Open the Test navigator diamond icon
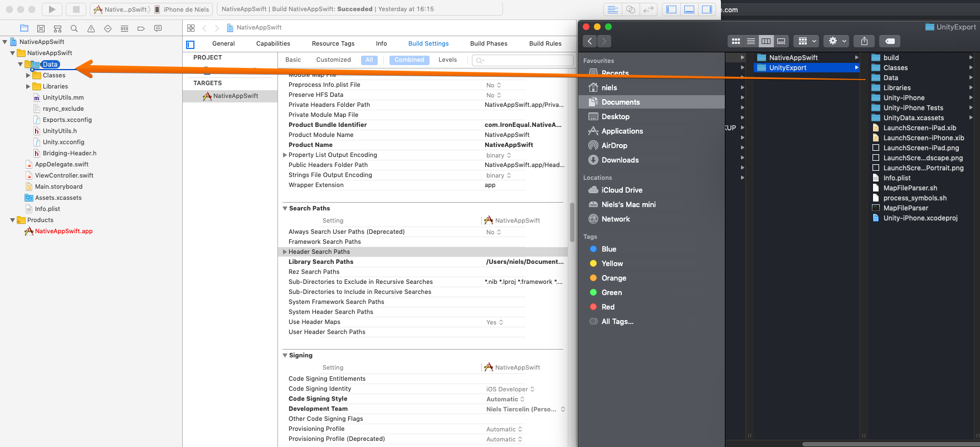The width and height of the screenshot is (980, 447). point(108,28)
